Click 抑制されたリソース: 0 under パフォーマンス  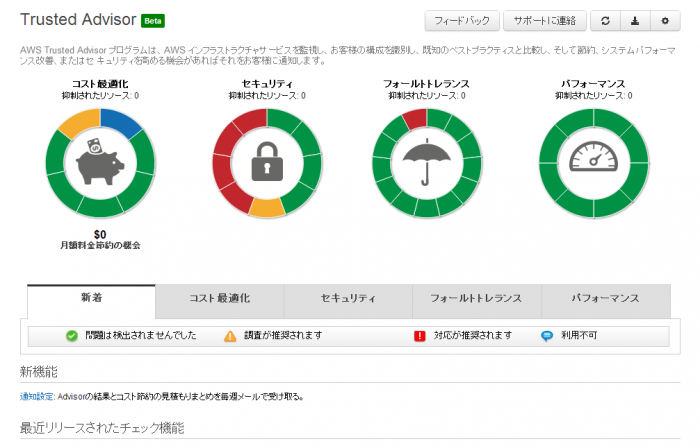tap(593, 96)
